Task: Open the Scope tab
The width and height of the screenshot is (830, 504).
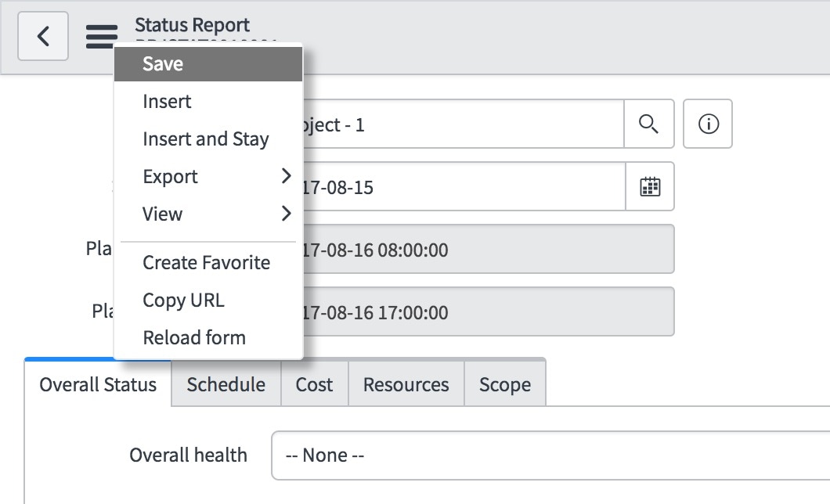Action: coord(505,384)
